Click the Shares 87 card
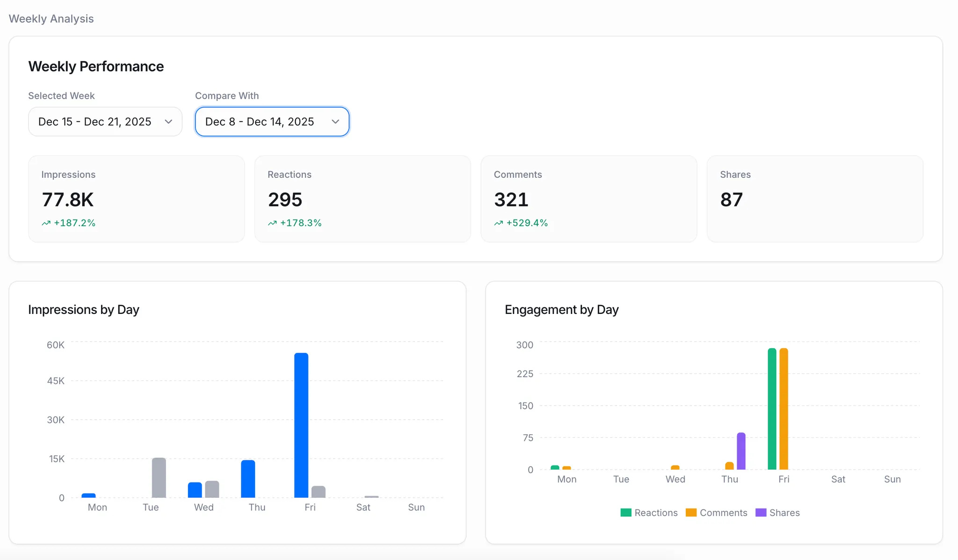The height and width of the screenshot is (560, 958). 815,199
